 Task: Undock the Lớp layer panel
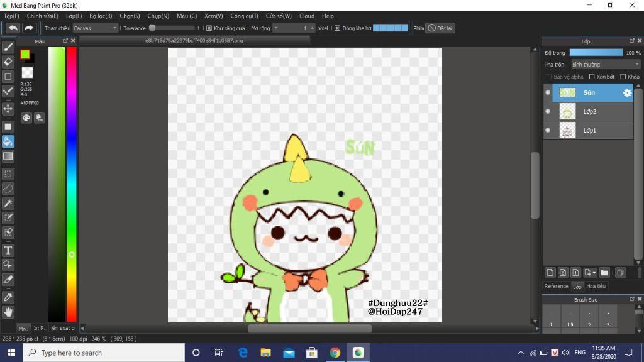tap(631, 41)
